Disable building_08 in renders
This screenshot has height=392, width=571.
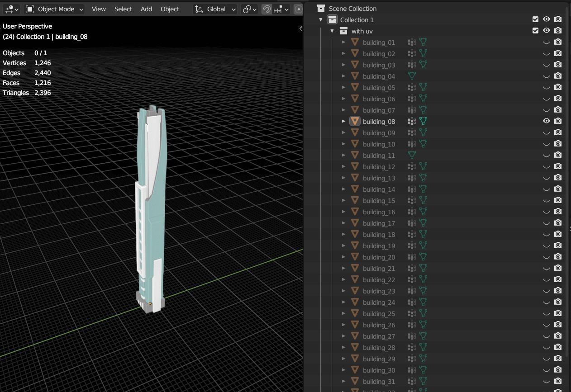point(558,121)
